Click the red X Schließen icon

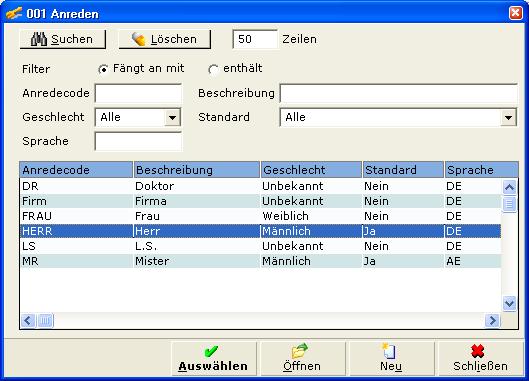tap(477, 351)
